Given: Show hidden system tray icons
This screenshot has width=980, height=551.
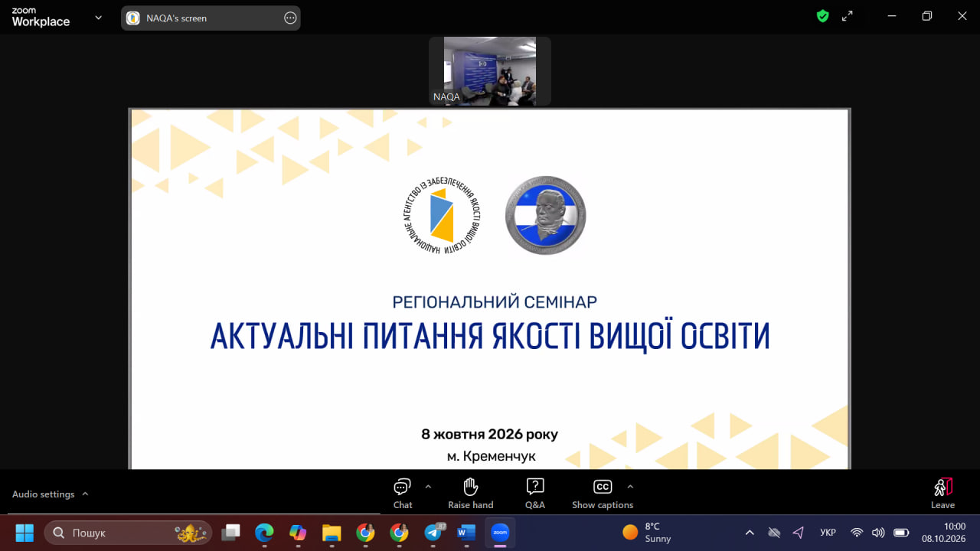Looking at the screenshot, I should tap(750, 533).
